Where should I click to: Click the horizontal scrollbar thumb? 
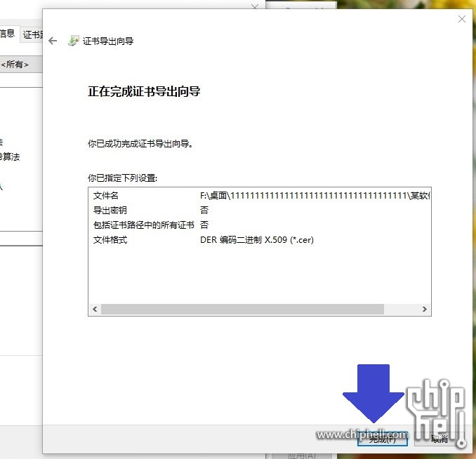[x=242, y=309]
